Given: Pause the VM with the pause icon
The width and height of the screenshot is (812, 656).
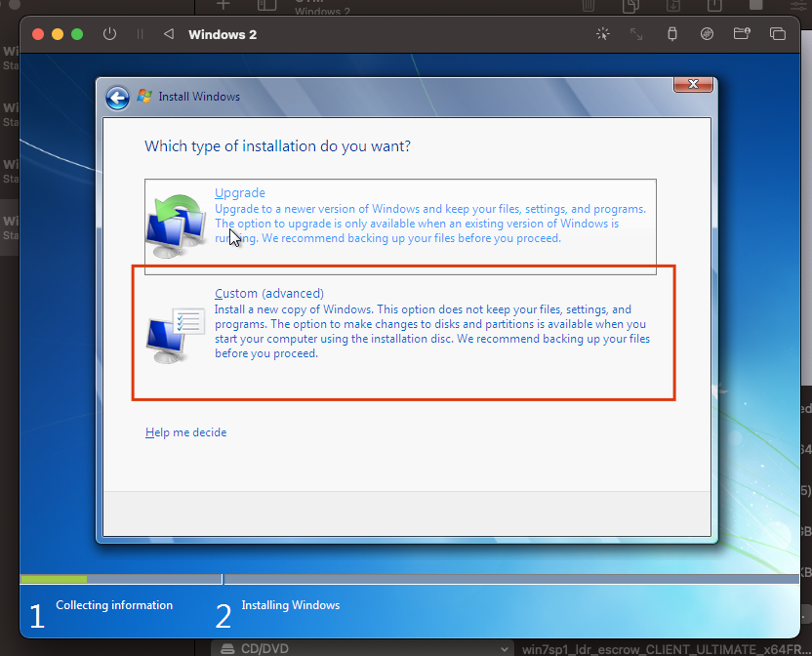Looking at the screenshot, I should click(140, 34).
